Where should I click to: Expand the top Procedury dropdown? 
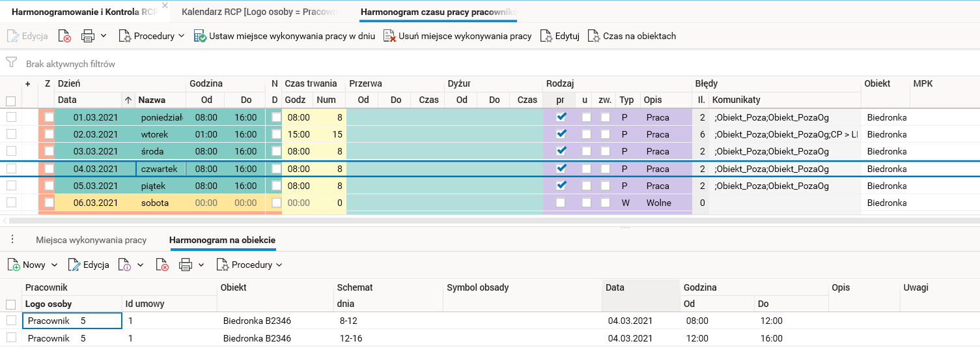(x=181, y=36)
